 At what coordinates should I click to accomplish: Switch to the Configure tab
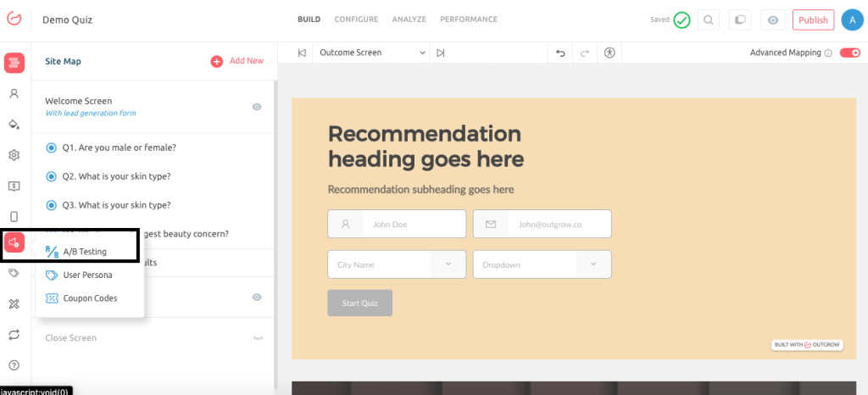[356, 19]
